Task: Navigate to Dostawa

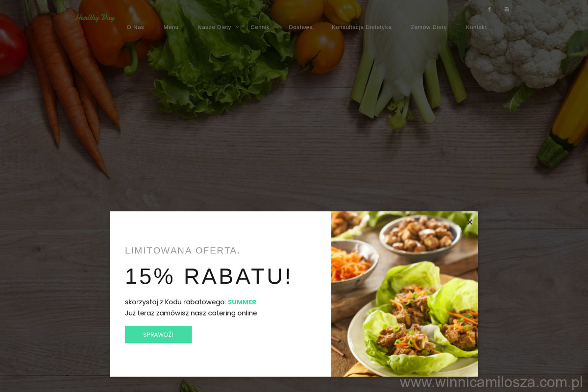Action: click(x=300, y=27)
